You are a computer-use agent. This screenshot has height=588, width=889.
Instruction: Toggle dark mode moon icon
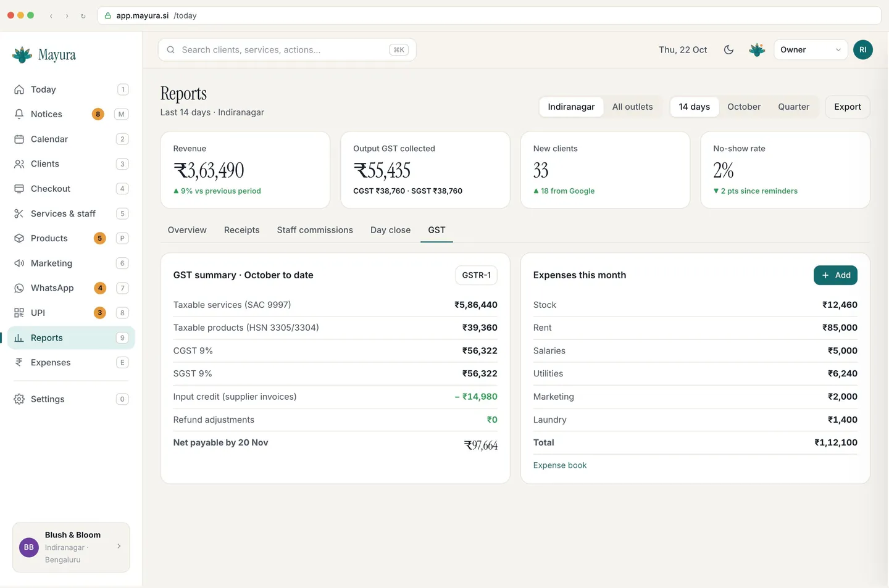click(x=728, y=50)
